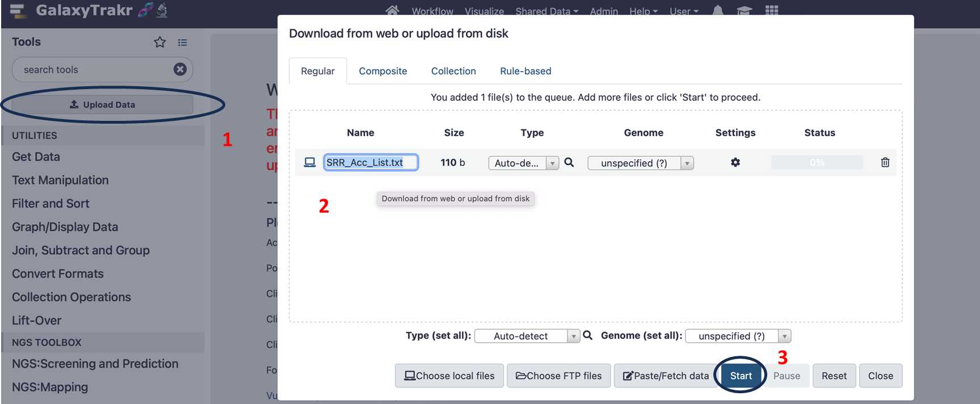980x404 pixels.
Task: Open the grid apps icon in the top bar
Action: (x=772, y=10)
